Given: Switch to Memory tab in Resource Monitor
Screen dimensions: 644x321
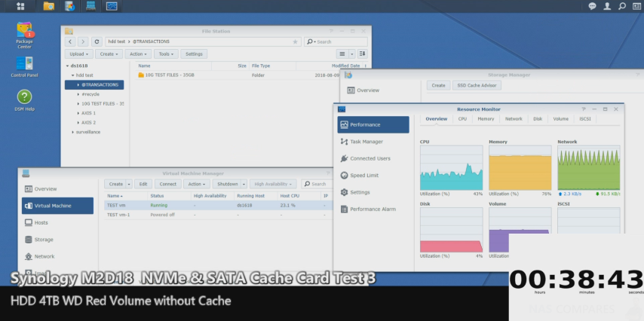Looking at the screenshot, I should coord(486,119).
